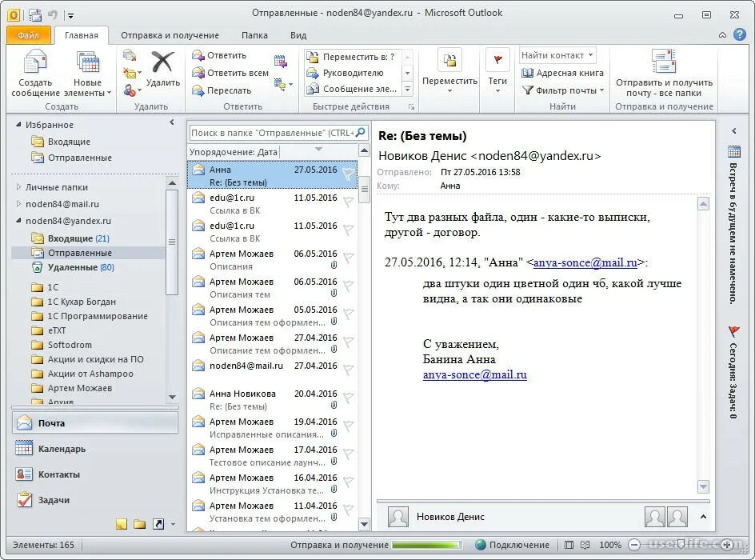The image size is (755, 560).
Task: Expand the To-Do bar chevron
Action: coord(734,130)
